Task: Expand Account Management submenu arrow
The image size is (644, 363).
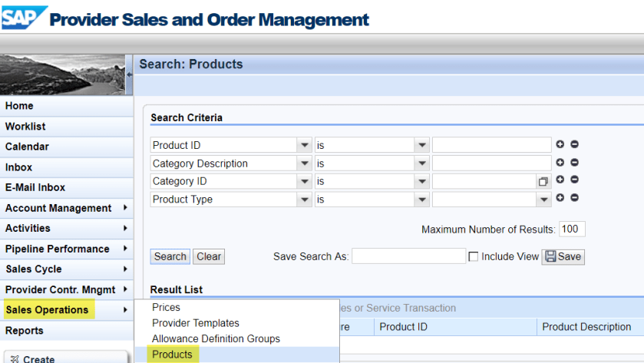Action: 124,208
